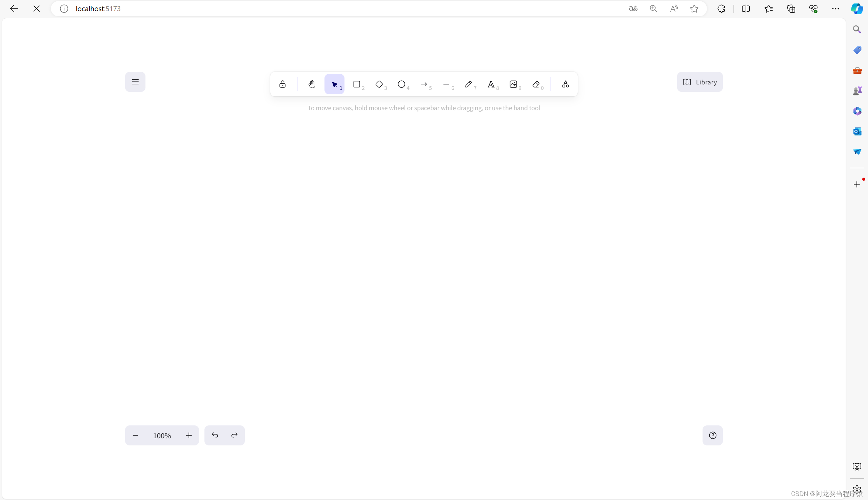Reset zoom via 100% label
The height and width of the screenshot is (500, 868).
coord(162,436)
